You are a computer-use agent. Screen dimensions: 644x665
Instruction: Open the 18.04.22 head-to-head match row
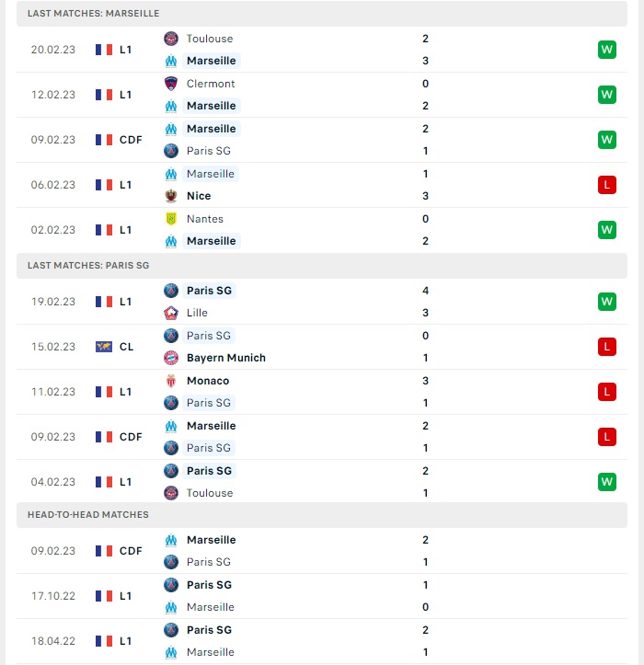tap(322, 641)
